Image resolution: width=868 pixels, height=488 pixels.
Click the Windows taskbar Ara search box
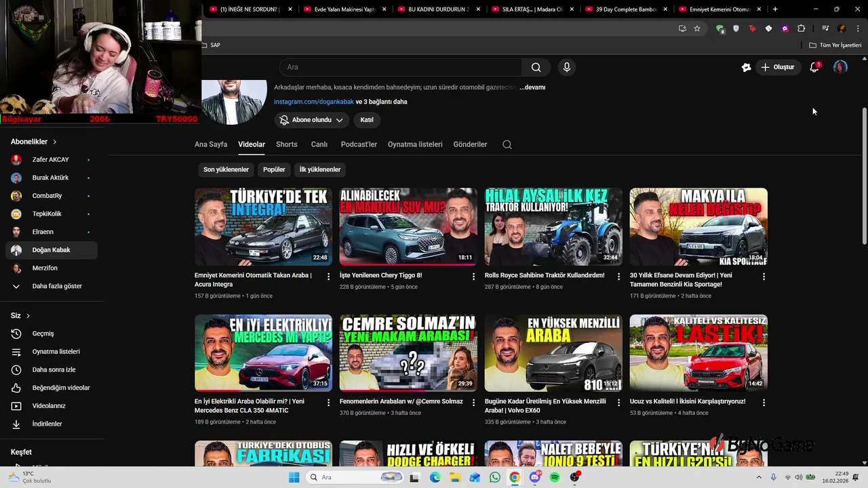(x=355, y=477)
